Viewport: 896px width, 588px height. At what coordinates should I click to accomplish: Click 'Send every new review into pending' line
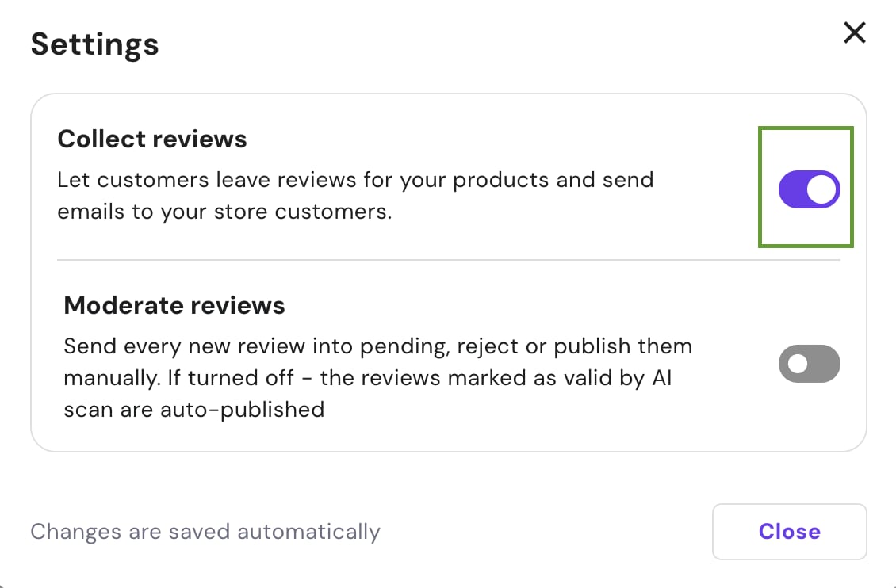point(377,346)
